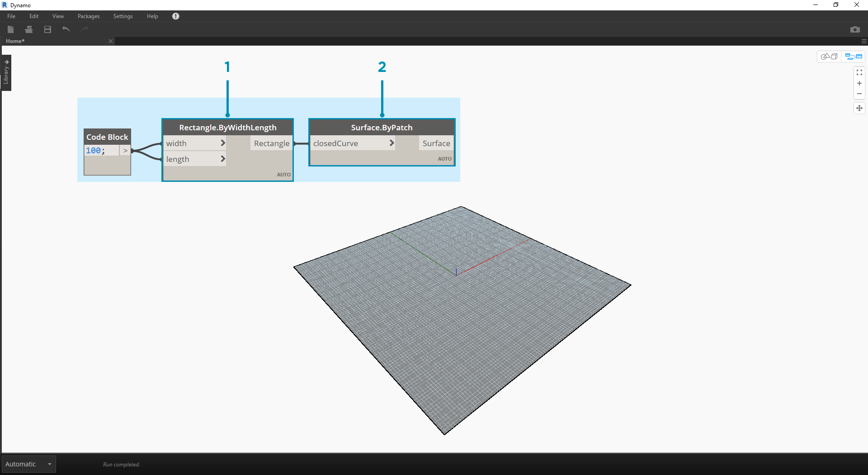Screen dimensions: 868x475
Task: Switch to graph view navigation
Action: [x=854, y=57]
